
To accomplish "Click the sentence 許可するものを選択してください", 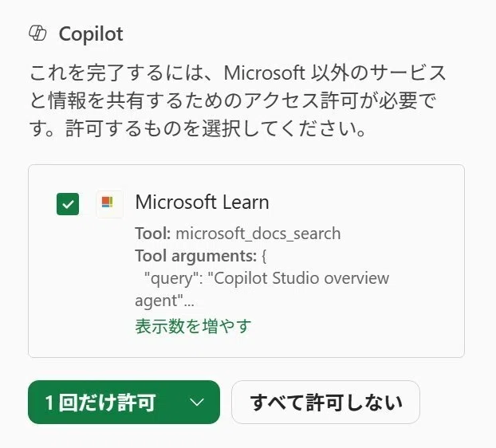I will click(215, 129).
